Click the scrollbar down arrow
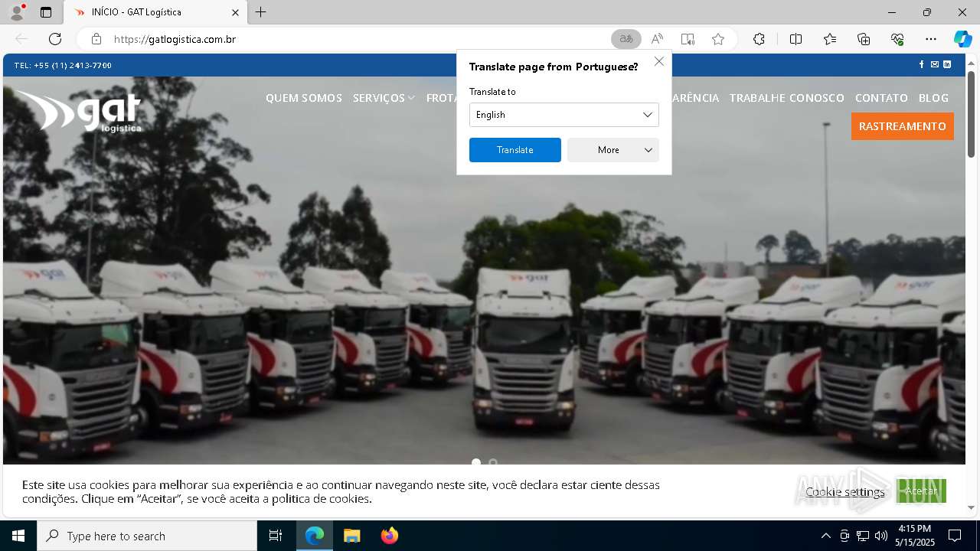The width and height of the screenshot is (980, 551). click(x=971, y=507)
